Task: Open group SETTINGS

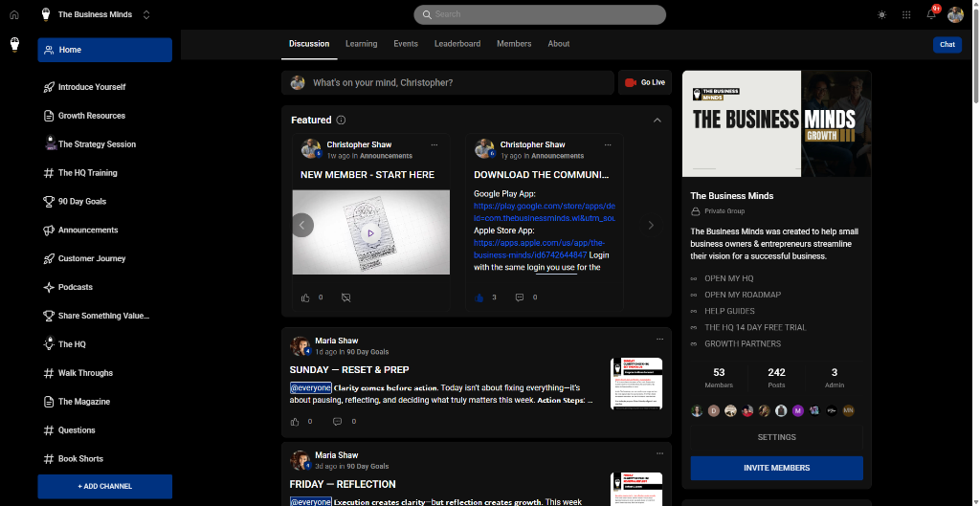Action: coord(776,437)
